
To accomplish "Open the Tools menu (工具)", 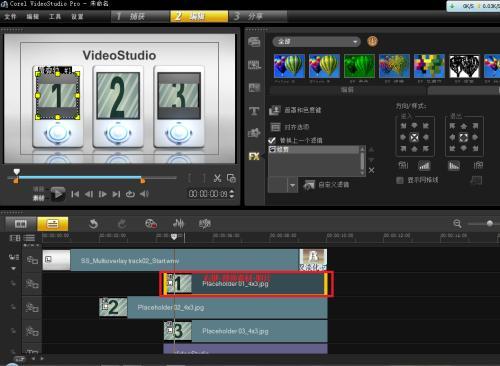I will (55, 17).
